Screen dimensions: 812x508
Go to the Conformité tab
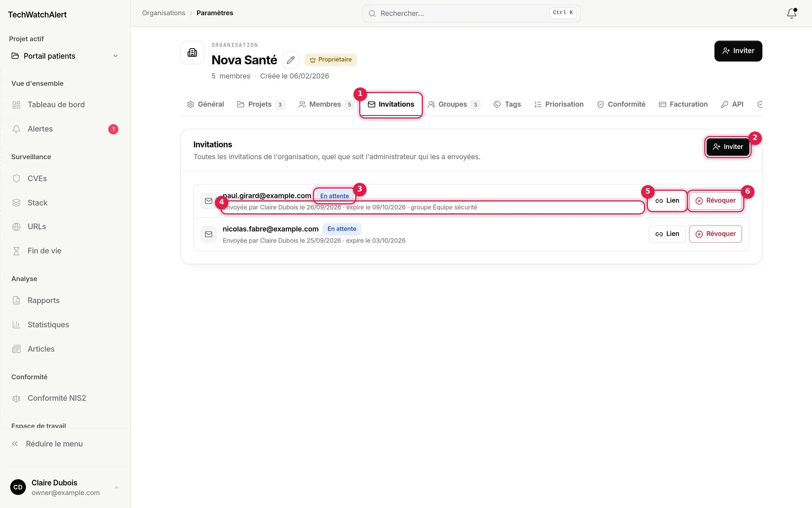tap(621, 104)
